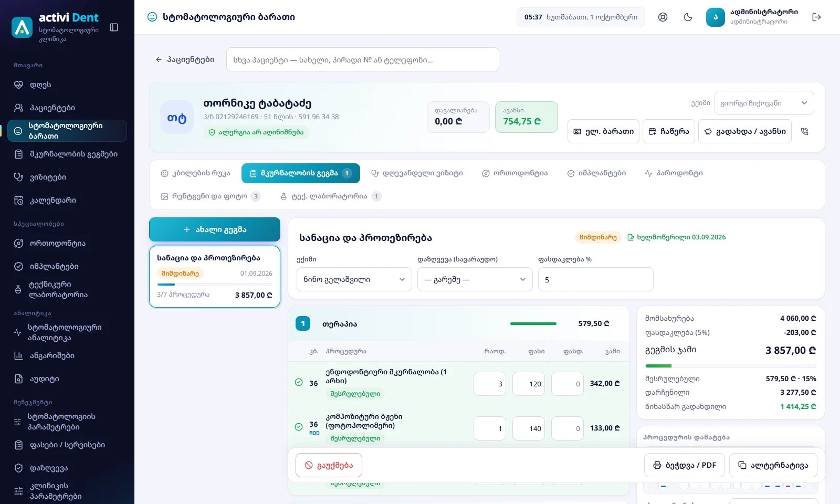The height and width of the screenshot is (504, 840).
Task: Open ორთოდონტია in the sidebar
Action: 67,243
